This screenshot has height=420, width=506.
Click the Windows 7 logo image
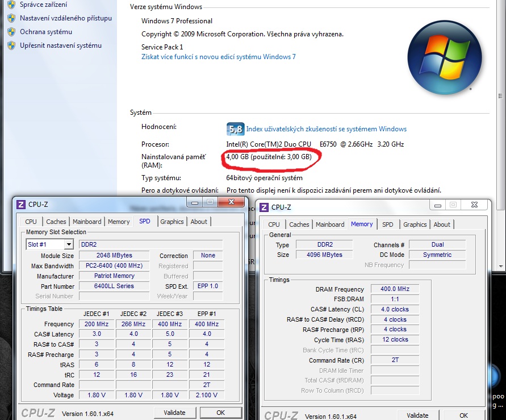point(445,57)
